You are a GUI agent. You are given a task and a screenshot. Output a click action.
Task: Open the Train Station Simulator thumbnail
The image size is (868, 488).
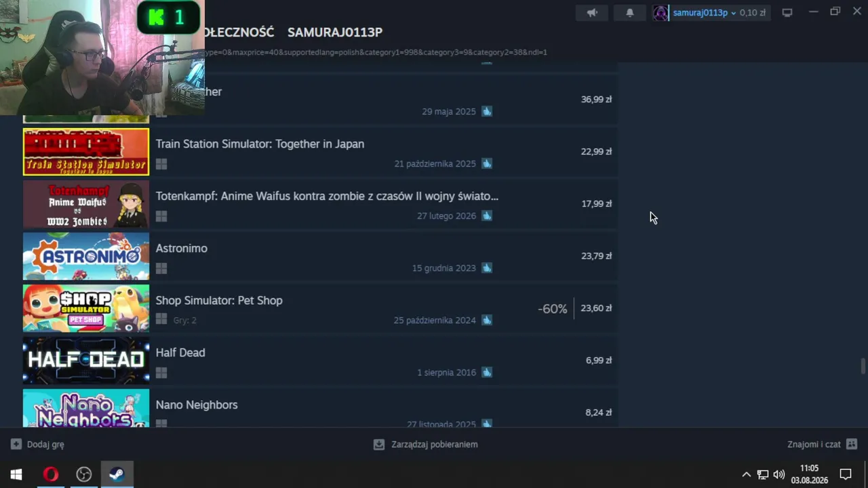(86, 152)
